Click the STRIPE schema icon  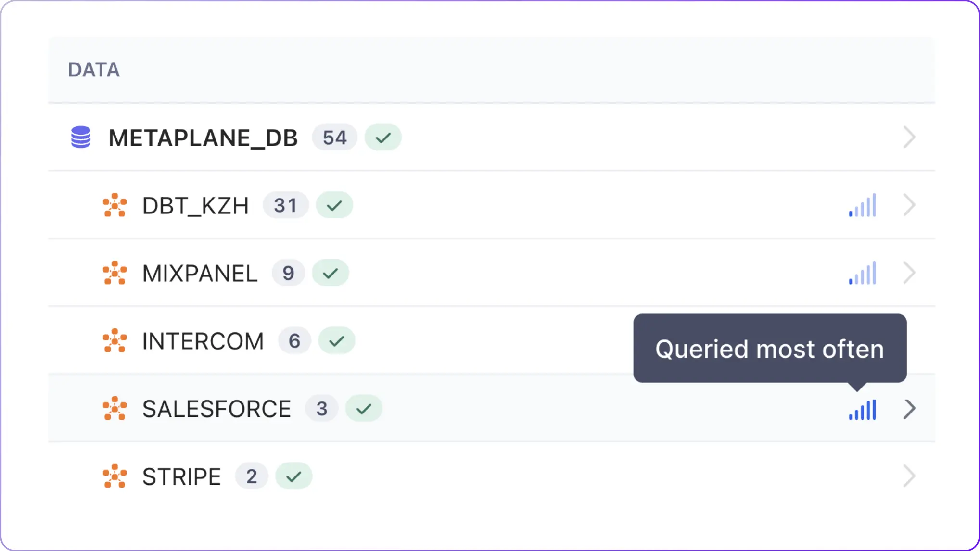115,476
